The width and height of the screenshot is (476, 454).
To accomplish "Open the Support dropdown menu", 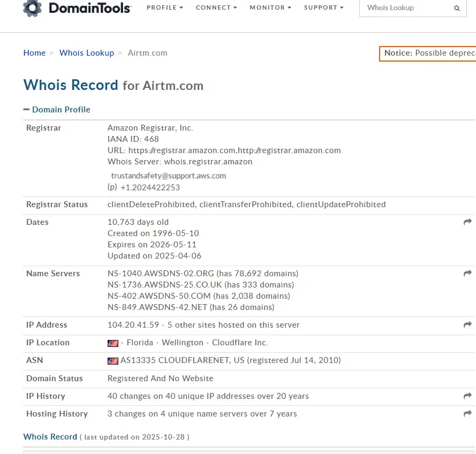I will click(x=323, y=7).
